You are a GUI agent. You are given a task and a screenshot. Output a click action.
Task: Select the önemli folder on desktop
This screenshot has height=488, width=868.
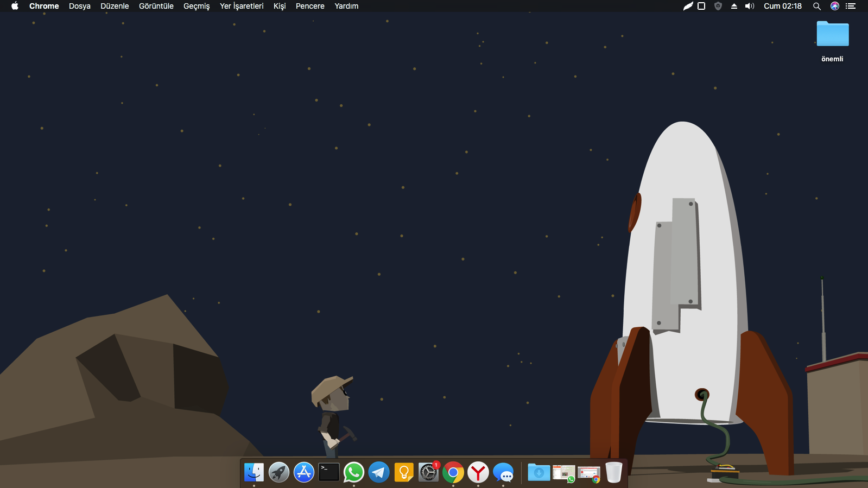[832, 35]
